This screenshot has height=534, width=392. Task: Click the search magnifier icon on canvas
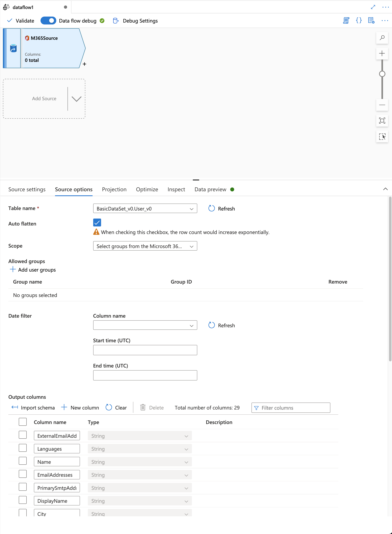click(383, 38)
